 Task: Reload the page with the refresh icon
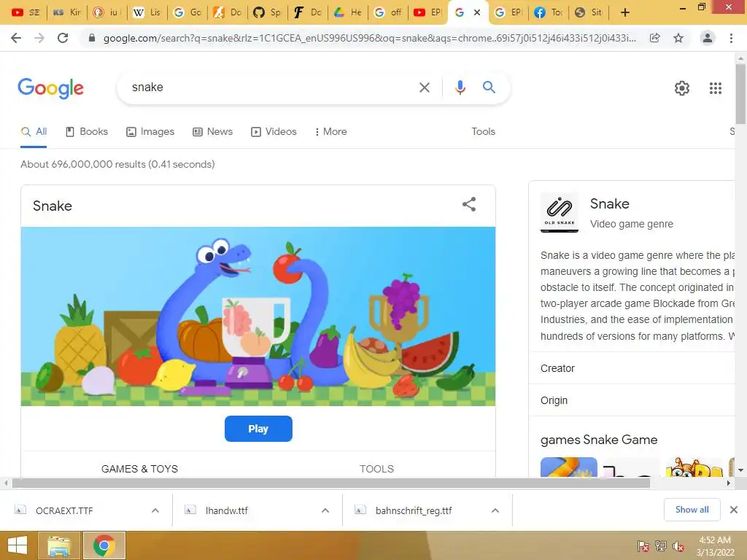[x=63, y=38]
